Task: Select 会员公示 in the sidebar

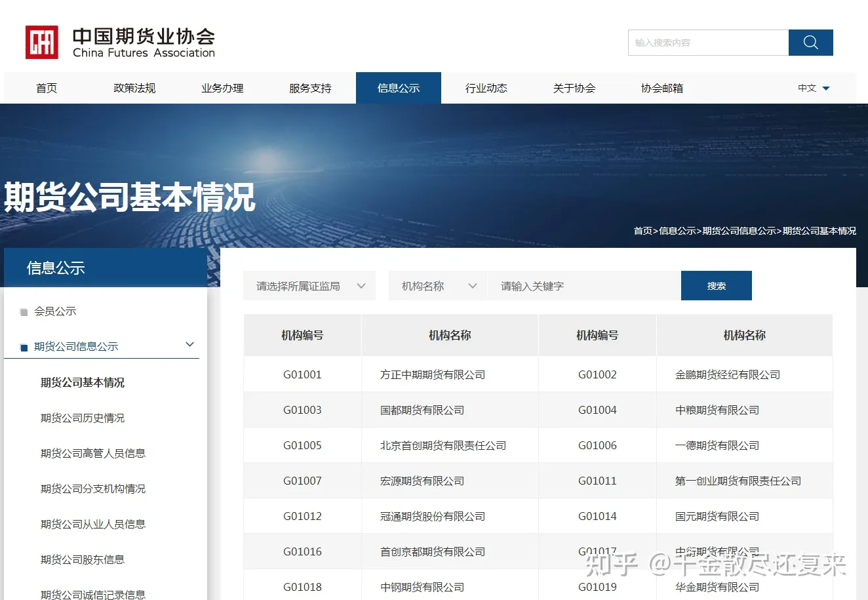Action: [x=55, y=311]
